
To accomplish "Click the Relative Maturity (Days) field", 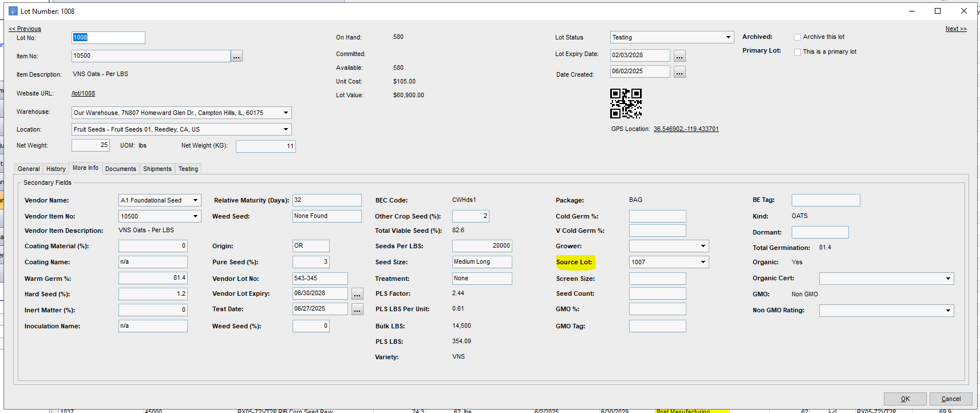I will 327,200.
